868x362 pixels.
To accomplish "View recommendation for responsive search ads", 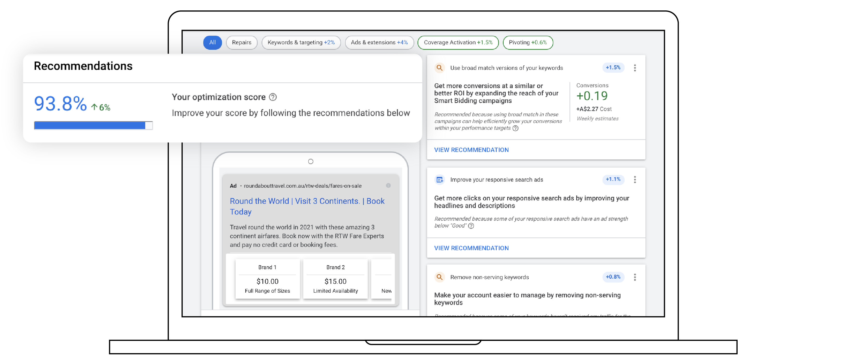I will 472,248.
